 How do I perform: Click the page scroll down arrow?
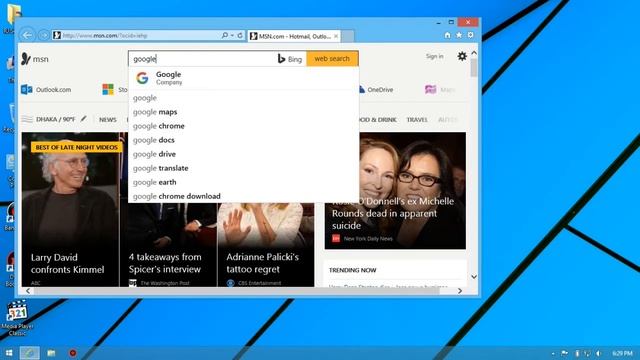point(473,277)
